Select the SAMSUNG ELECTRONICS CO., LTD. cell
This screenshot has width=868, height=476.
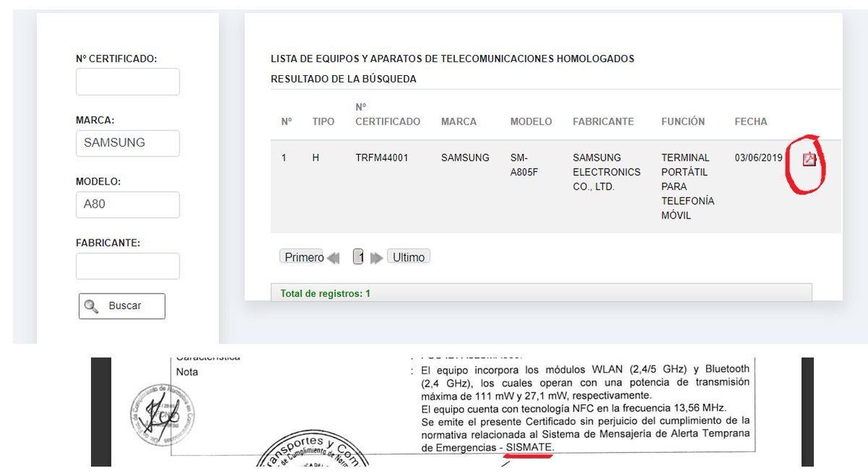click(607, 172)
